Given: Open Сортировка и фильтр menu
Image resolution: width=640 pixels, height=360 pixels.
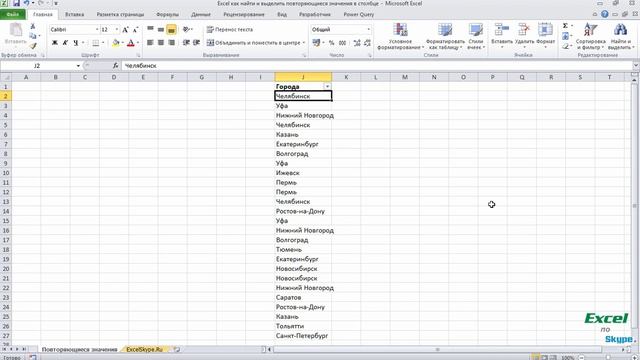Looking at the screenshot, I should click(590, 36).
